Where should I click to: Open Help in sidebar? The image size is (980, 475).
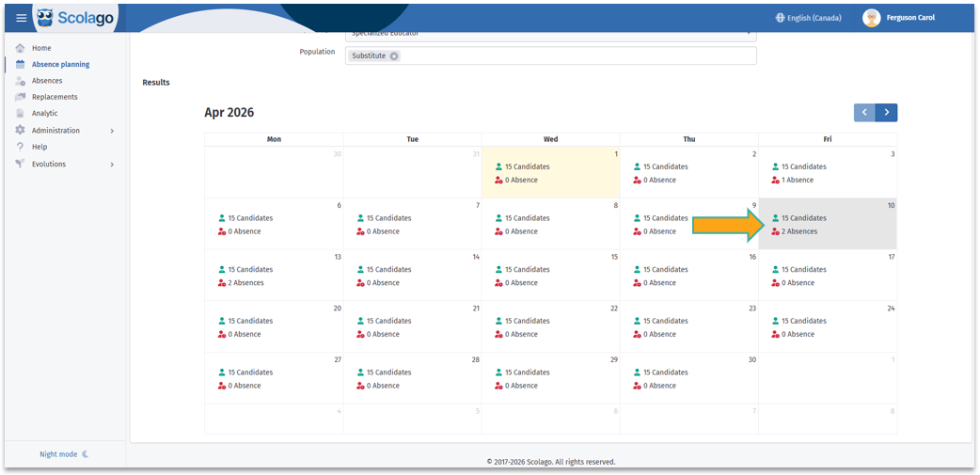point(40,147)
